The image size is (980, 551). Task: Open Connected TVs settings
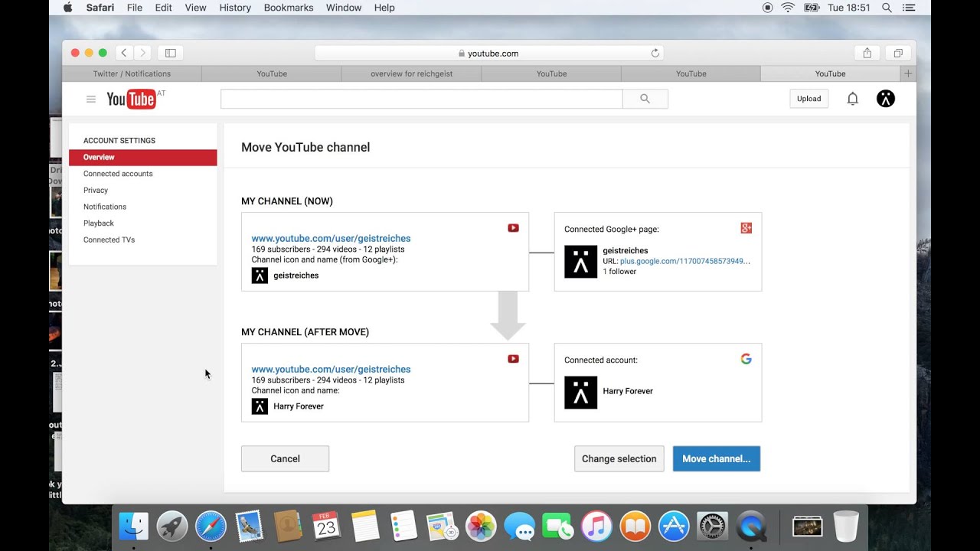tap(109, 240)
